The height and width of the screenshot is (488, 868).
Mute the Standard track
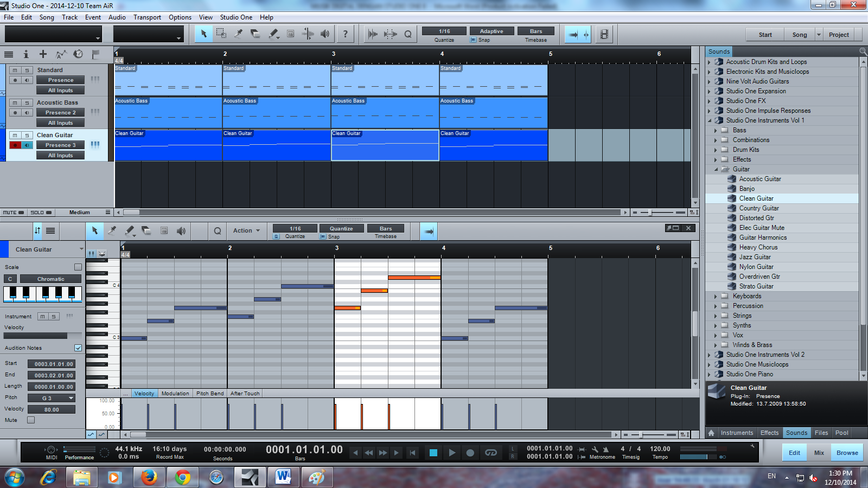coord(15,70)
